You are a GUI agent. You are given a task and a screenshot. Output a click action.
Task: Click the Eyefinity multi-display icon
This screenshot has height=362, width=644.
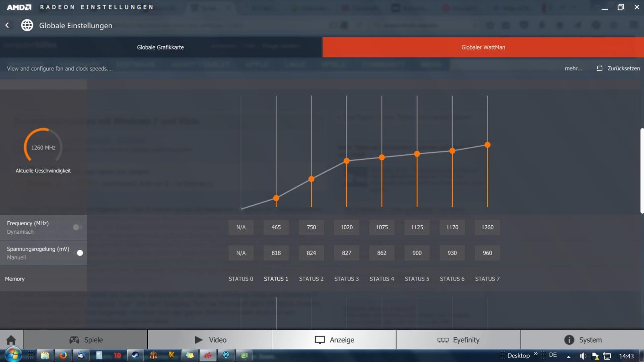tap(443, 340)
